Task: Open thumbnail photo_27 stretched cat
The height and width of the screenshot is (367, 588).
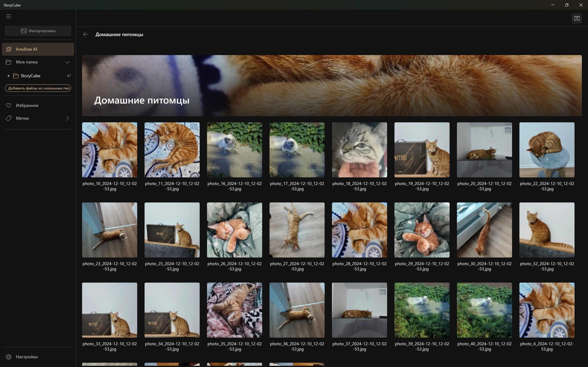Action: click(x=297, y=230)
